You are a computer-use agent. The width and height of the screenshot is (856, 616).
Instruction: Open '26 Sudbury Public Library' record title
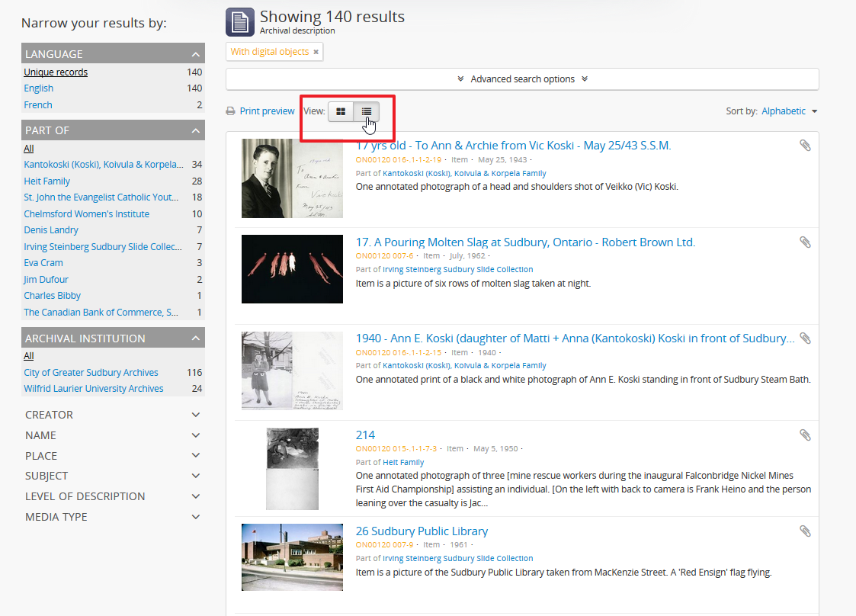tap(422, 531)
